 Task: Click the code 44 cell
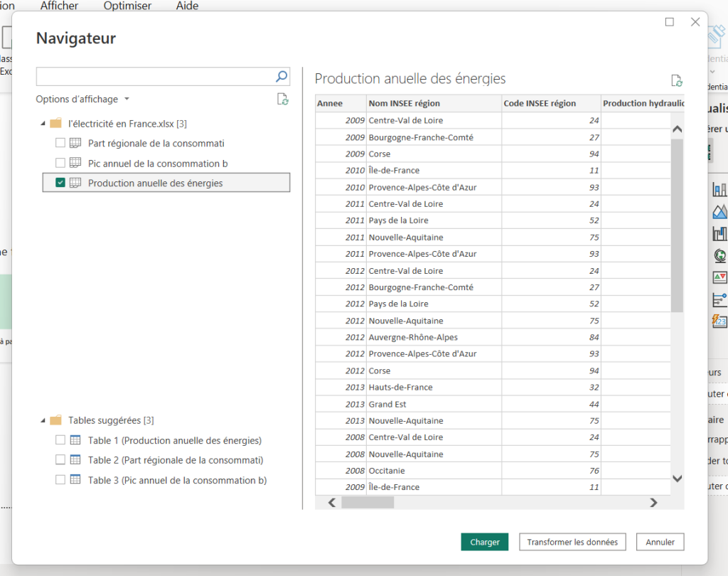click(x=551, y=404)
